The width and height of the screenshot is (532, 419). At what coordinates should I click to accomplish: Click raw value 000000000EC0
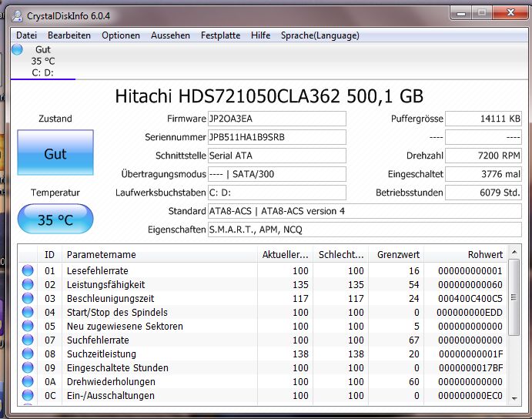coord(470,396)
